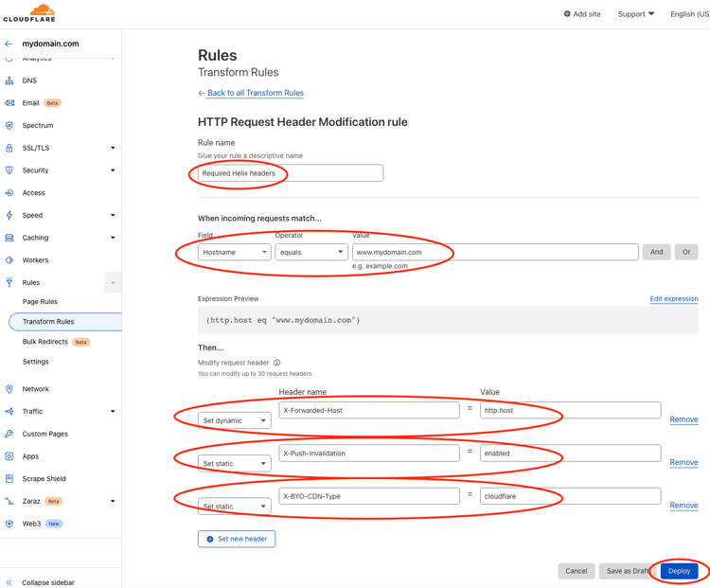This screenshot has width=710, height=588.
Task: Click the Scrape Shield document icon
Action: click(x=9, y=479)
